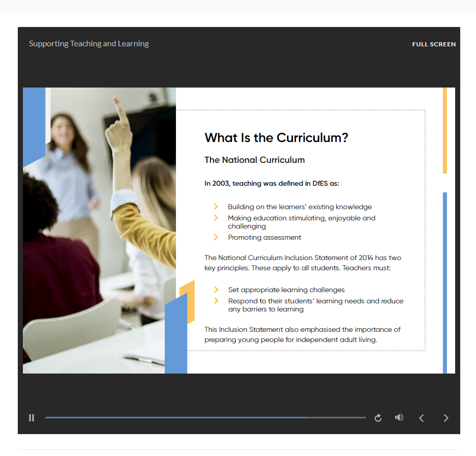Mute the audio with the speaker icon
Viewport: 476px width, 456px height.
[x=399, y=417]
